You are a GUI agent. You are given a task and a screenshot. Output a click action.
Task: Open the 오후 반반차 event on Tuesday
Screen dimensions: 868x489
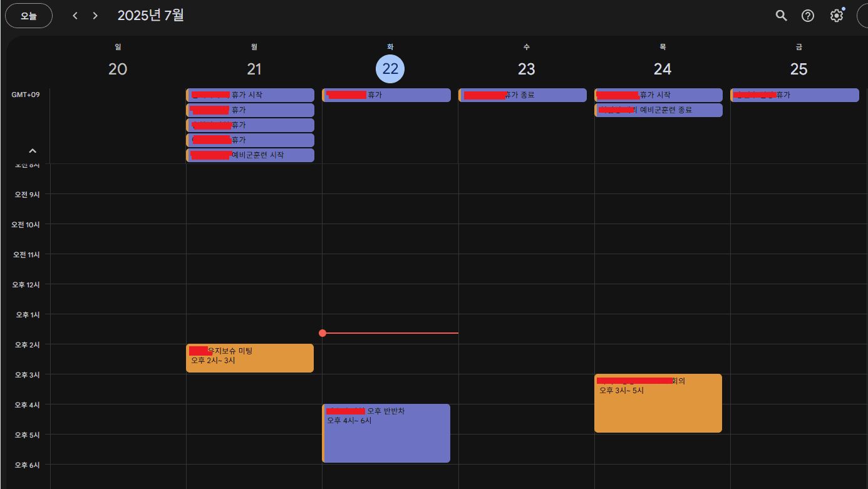coord(386,433)
